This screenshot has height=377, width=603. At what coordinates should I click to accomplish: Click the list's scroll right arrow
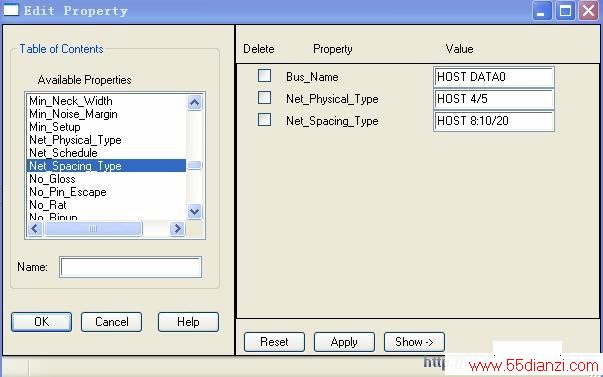point(177,229)
